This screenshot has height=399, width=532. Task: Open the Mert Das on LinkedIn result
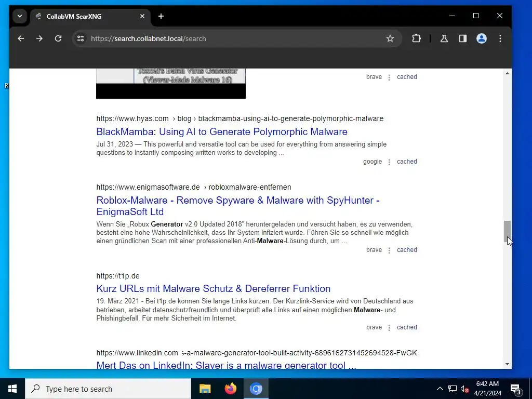click(x=227, y=365)
